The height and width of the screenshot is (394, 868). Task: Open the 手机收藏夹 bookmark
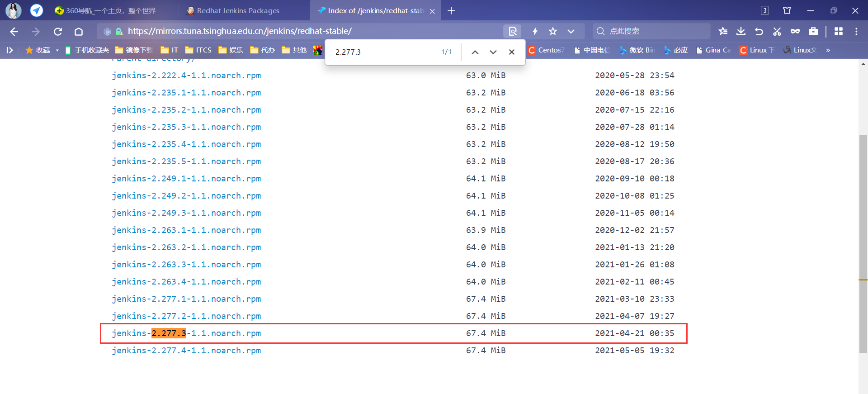tap(87, 50)
